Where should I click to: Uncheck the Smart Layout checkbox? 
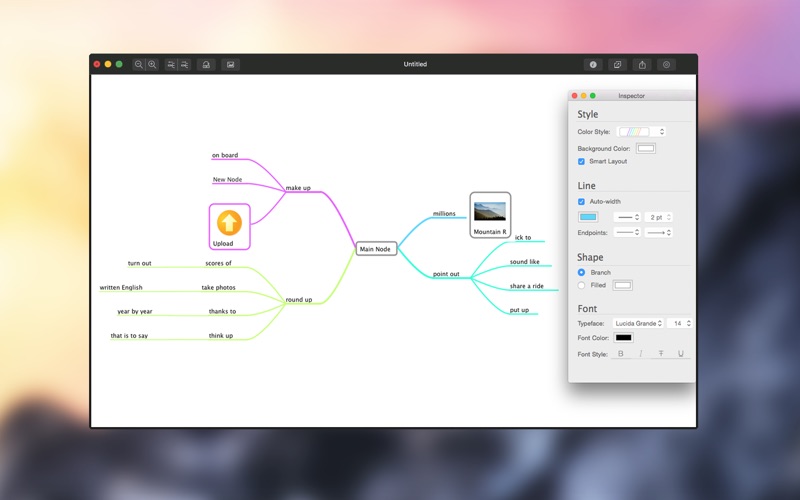pyautogui.click(x=581, y=162)
